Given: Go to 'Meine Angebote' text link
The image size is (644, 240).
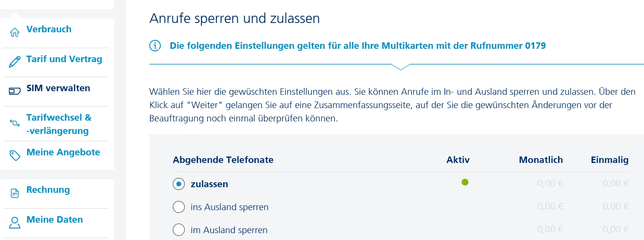Looking at the screenshot, I should [x=63, y=152].
